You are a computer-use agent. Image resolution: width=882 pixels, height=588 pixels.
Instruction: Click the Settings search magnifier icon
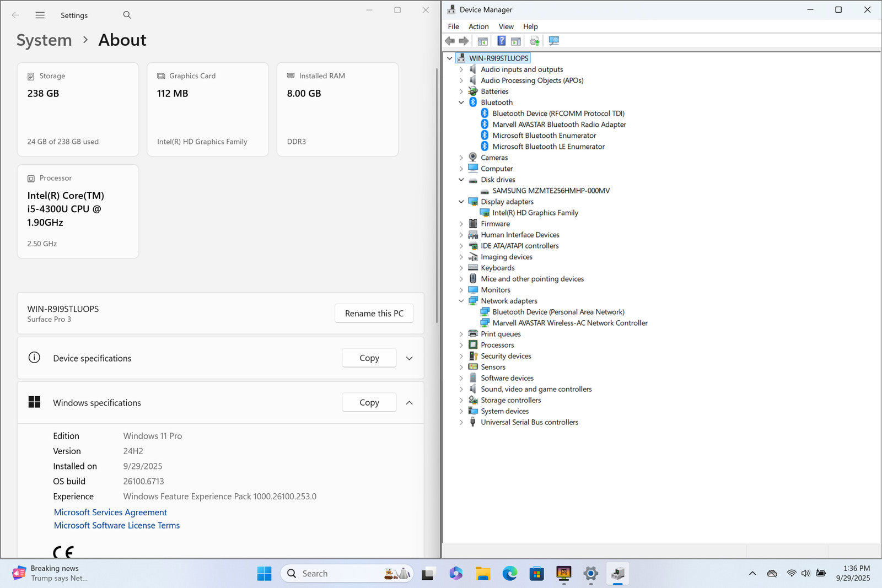(x=127, y=15)
